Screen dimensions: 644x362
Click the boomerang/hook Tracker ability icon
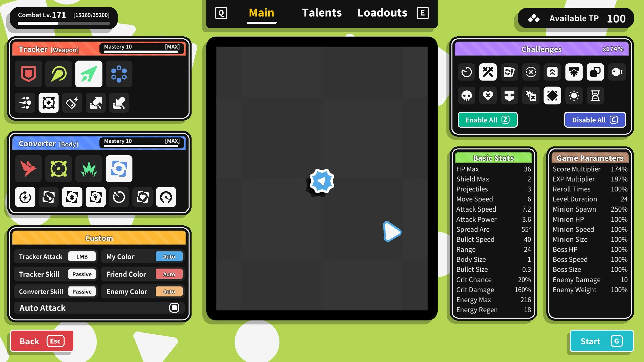point(58,74)
